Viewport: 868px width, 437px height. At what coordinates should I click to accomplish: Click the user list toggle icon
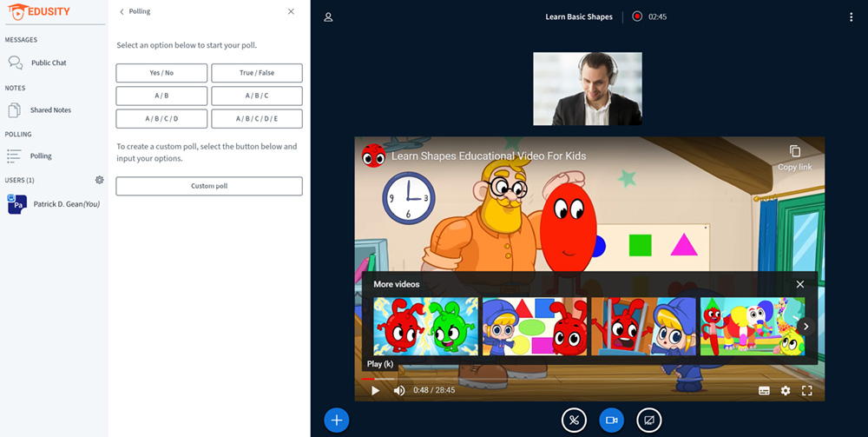[x=328, y=17]
